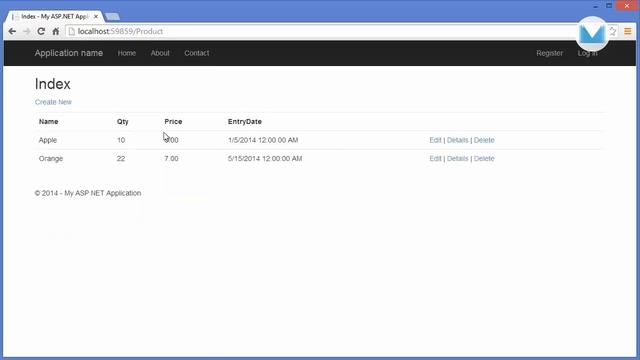The height and width of the screenshot is (360, 640).
Task: Reload the page with the refresh icon
Action: (41, 31)
